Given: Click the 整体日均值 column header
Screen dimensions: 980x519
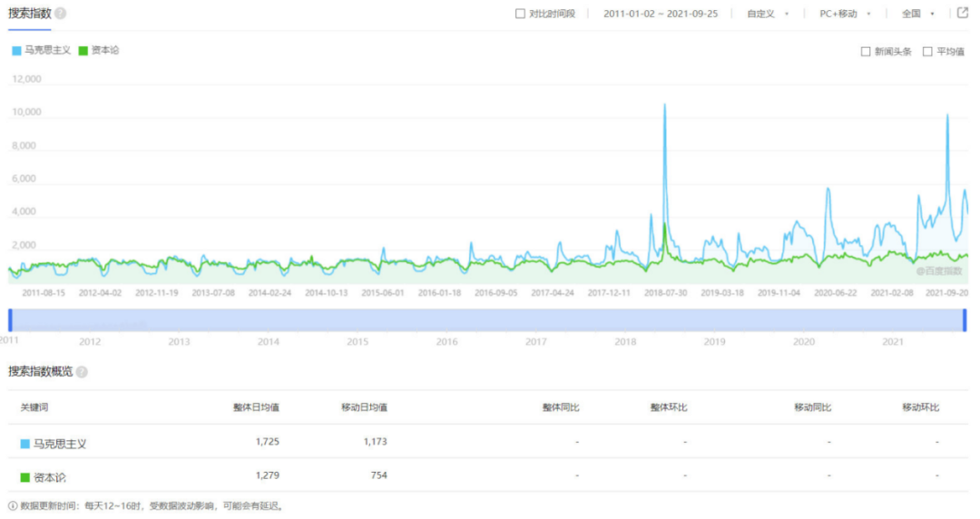Looking at the screenshot, I should 256,407.
